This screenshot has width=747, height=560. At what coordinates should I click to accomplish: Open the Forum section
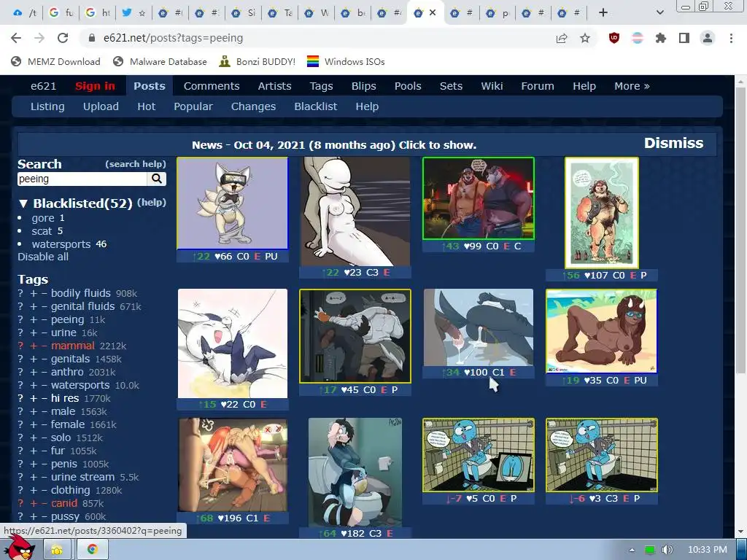coord(538,86)
